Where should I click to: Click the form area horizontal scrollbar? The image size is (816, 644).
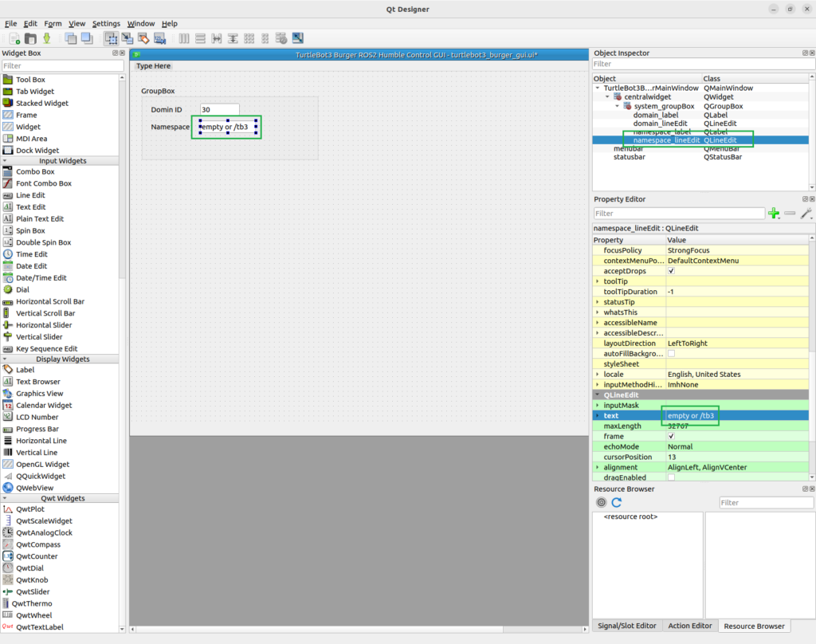click(320, 630)
